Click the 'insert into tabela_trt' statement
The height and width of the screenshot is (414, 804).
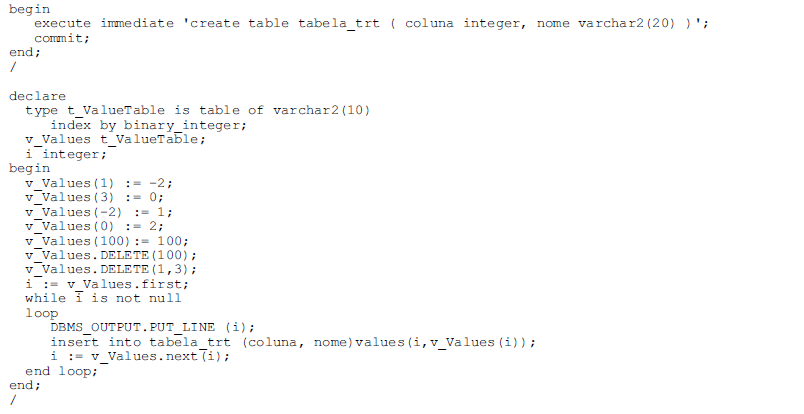pos(293,342)
